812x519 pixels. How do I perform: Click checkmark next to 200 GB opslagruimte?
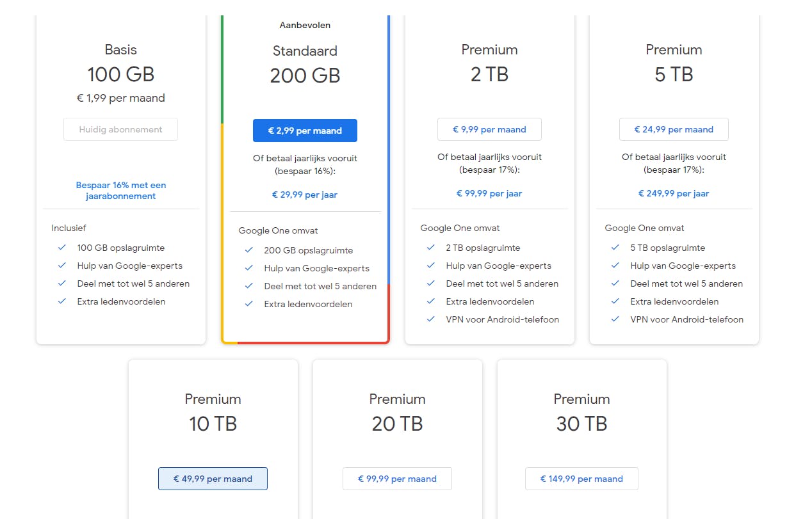point(249,250)
